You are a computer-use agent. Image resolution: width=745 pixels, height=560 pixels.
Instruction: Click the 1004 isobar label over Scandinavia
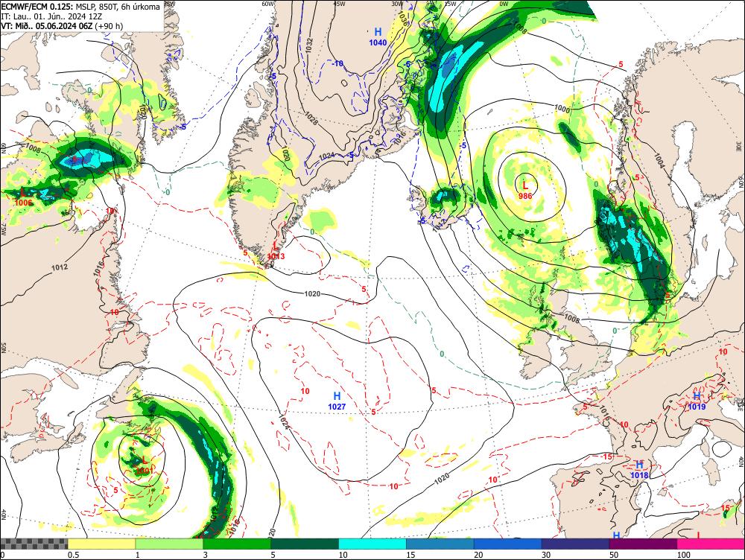(x=659, y=161)
